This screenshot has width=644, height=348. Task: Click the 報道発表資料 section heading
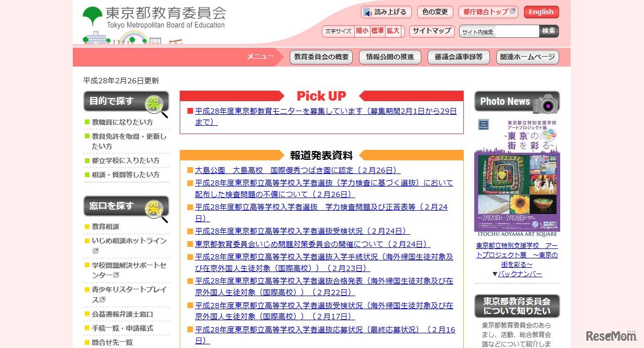pos(322,155)
